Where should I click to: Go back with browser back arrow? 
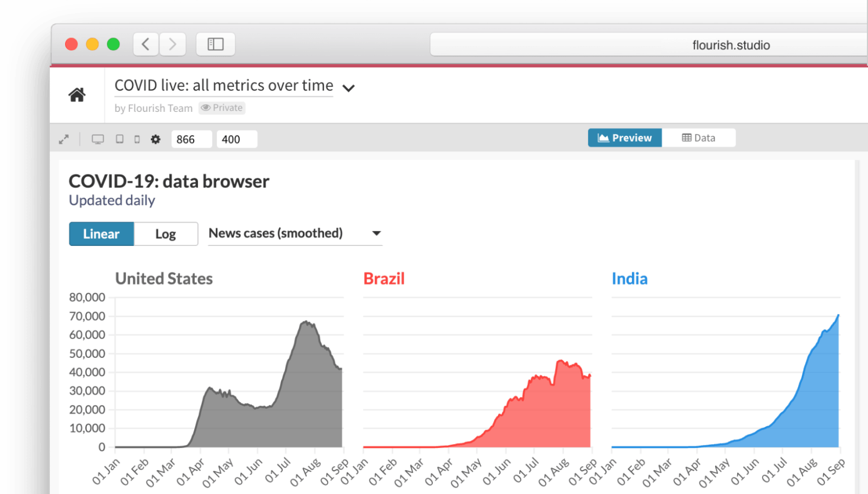tap(145, 45)
